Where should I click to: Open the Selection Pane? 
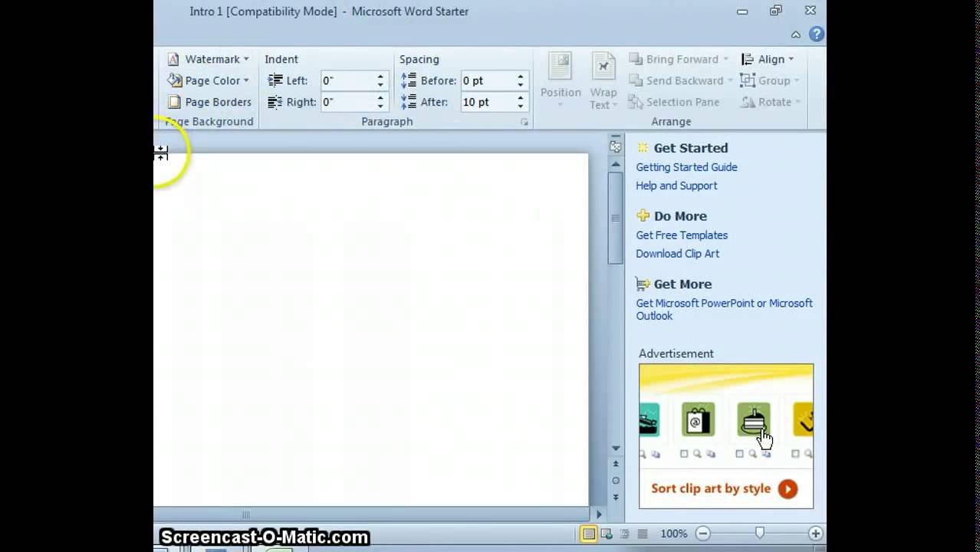(x=673, y=102)
